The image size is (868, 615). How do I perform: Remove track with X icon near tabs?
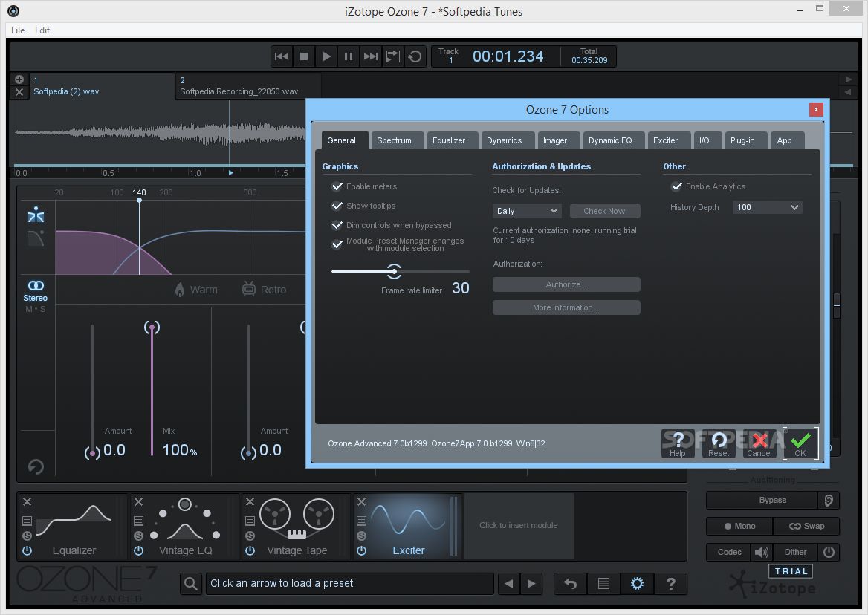[19, 92]
